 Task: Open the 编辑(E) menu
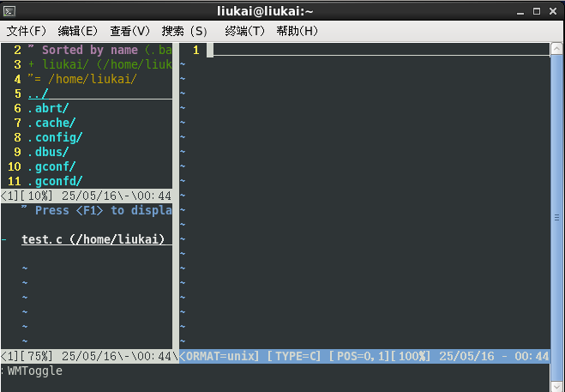[78, 31]
